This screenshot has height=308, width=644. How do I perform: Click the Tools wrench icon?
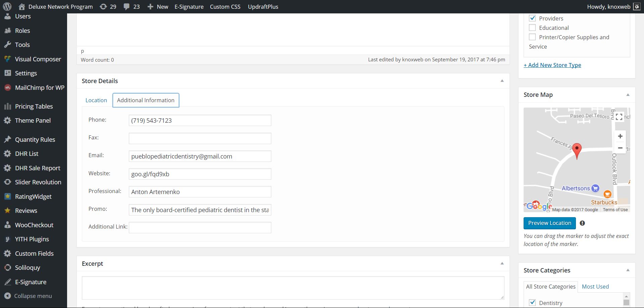pos(7,45)
